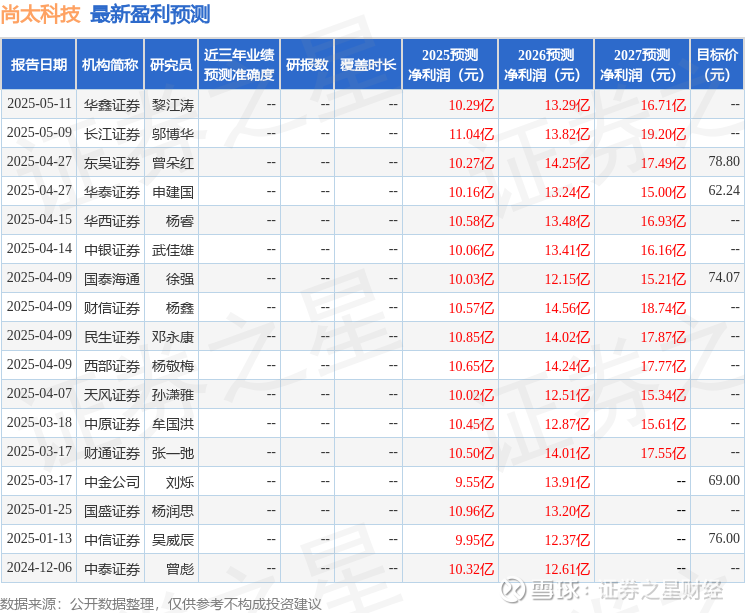
Task: Click analyst name 吴威辰
Action: [173, 540]
